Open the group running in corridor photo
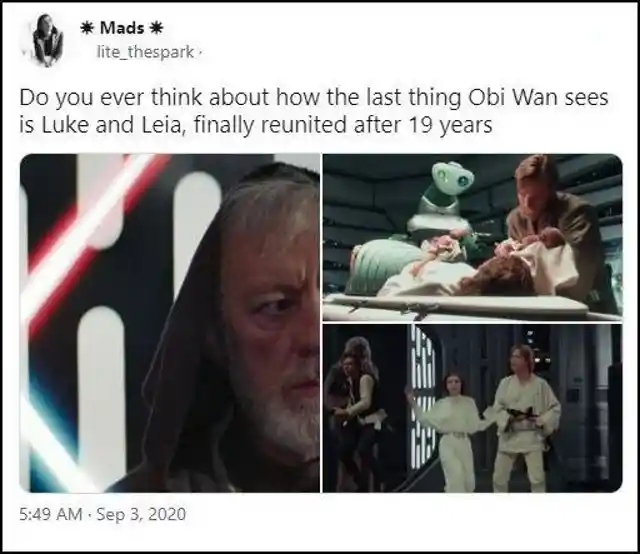 click(473, 408)
